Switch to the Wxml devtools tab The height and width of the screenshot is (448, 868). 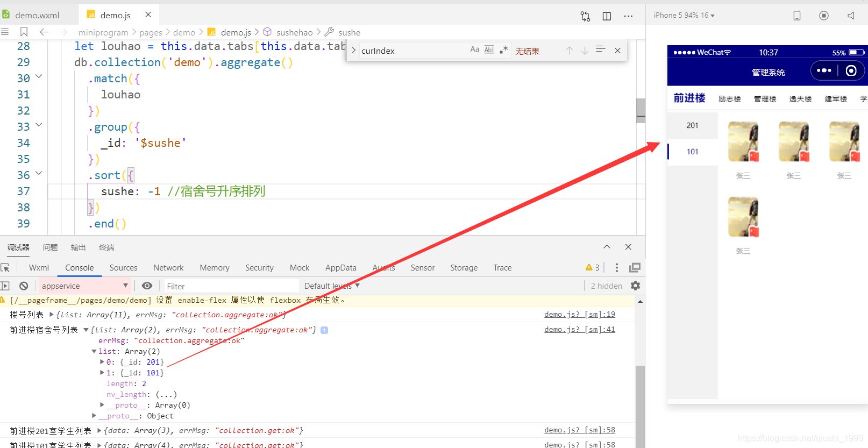coord(39,268)
